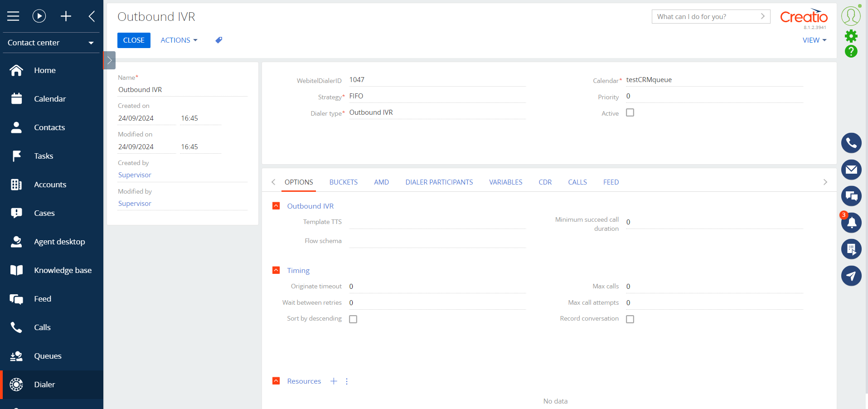Open the CALLS tab
Image resolution: width=868 pixels, height=409 pixels.
click(577, 182)
